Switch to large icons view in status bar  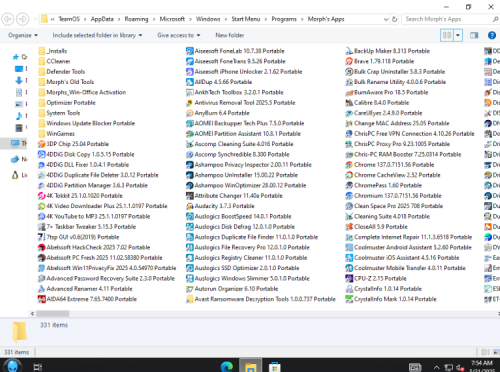(x=496, y=352)
